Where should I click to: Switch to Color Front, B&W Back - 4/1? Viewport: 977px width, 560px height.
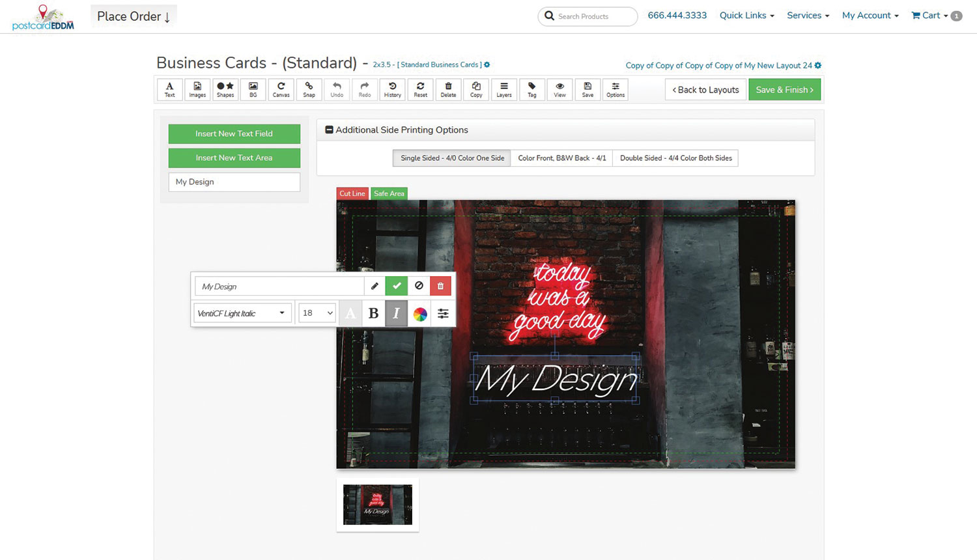tap(561, 158)
